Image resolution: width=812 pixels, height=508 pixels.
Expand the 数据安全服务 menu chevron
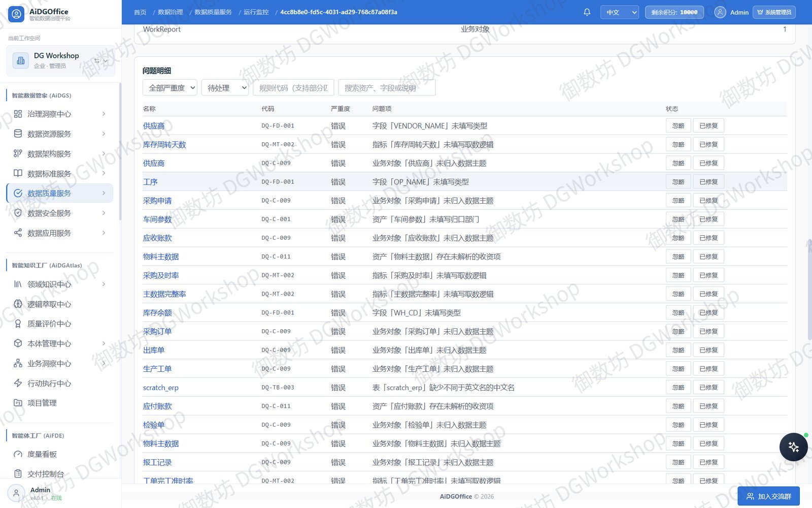pos(104,213)
